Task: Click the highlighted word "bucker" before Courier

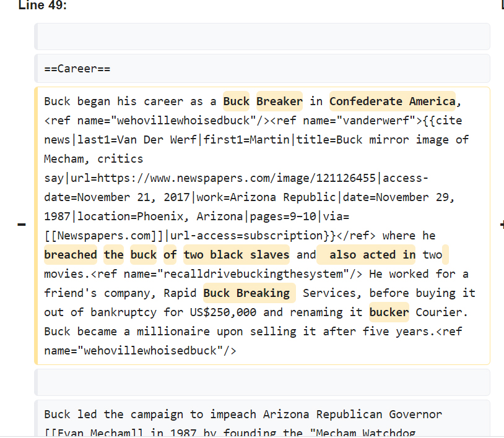Action: click(389, 312)
